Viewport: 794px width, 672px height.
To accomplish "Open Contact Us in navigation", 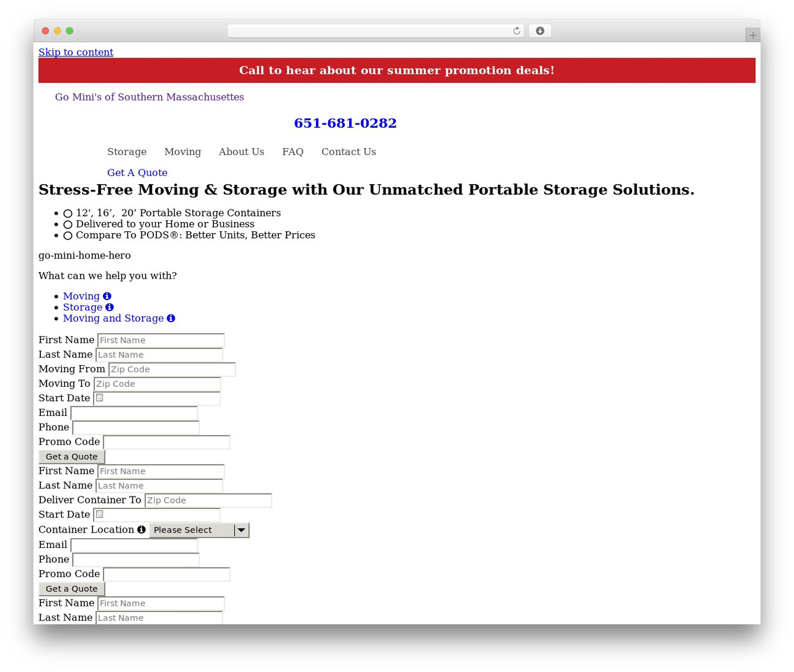I will coord(349,152).
